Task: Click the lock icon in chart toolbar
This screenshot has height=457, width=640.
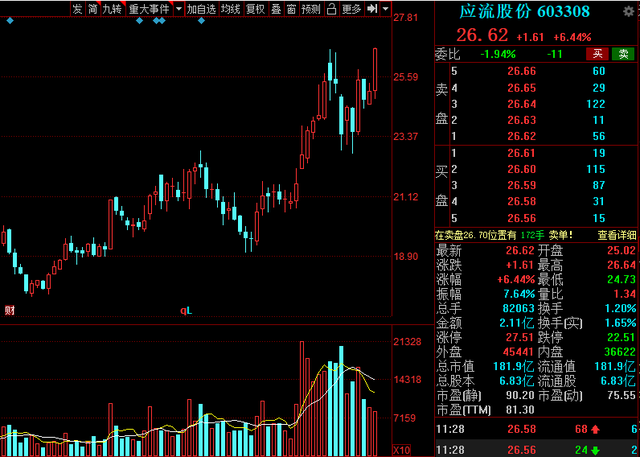Action: (x=332, y=9)
